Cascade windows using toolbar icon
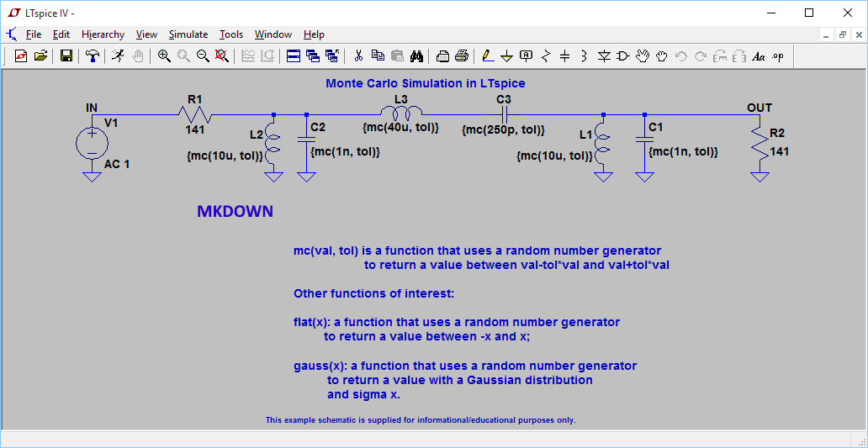Image resolution: width=868 pixels, height=448 pixels. [313, 55]
